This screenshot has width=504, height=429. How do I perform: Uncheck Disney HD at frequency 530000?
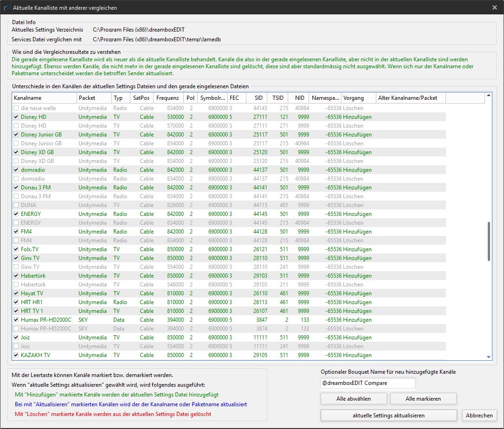pos(16,117)
